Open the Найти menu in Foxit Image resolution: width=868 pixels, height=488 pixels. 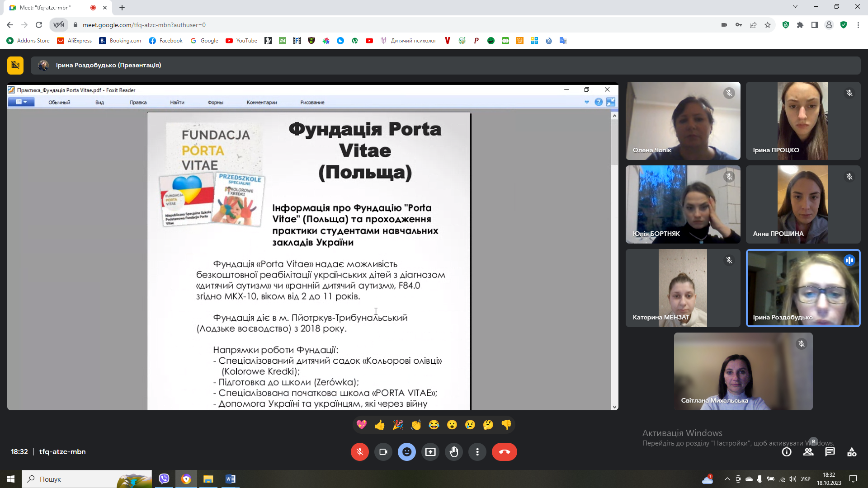tap(177, 103)
